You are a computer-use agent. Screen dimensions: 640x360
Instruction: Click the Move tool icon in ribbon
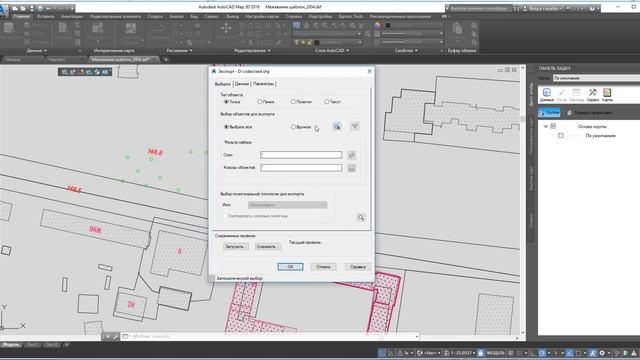coord(226,29)
